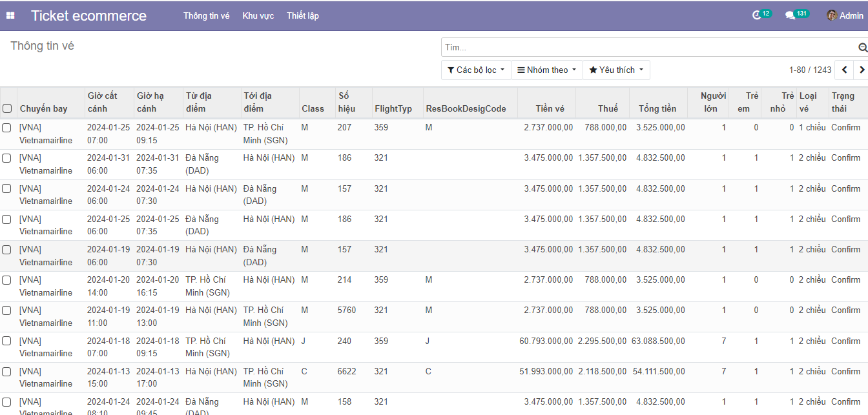Click the Tìm... search input field
The image size is (868, 415).
coord(646,48)
